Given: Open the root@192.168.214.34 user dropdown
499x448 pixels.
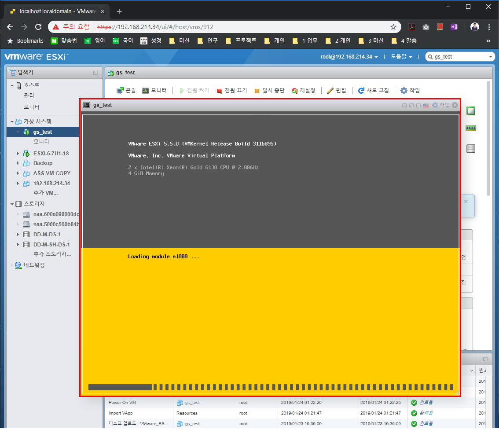Looking at the screenshot, I should [x=349, y=57].
